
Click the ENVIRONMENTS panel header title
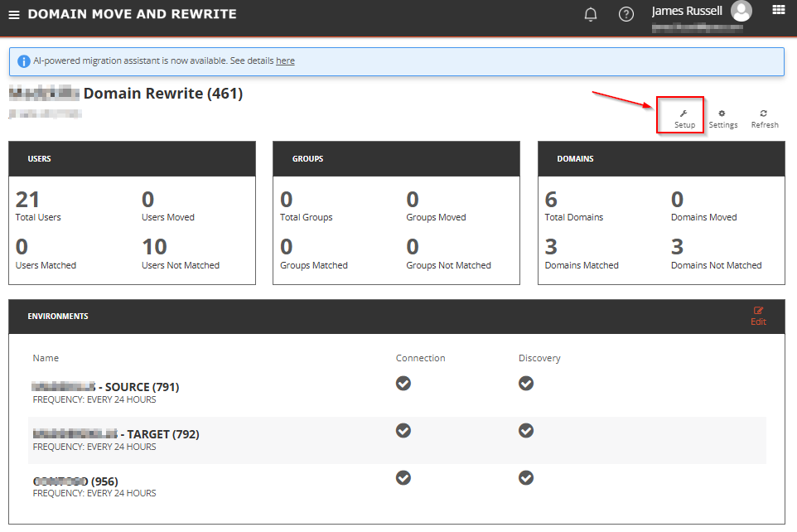coord(58,317)
